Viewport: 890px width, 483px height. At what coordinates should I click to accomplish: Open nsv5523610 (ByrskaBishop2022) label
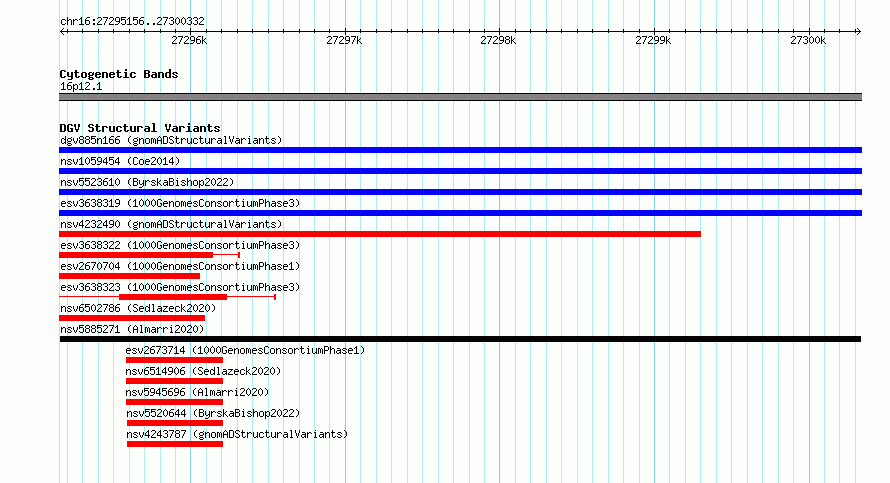pos(147,182)
